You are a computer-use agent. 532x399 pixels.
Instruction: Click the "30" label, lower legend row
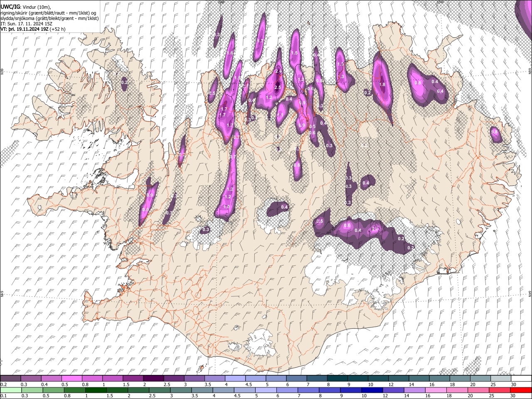[512, 396]
